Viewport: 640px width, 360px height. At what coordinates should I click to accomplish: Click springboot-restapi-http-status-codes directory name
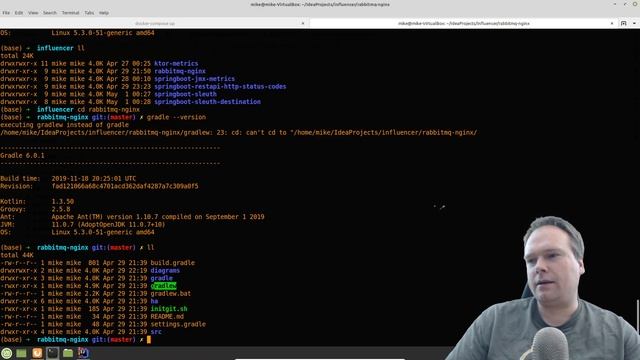(x=220, y=87)
